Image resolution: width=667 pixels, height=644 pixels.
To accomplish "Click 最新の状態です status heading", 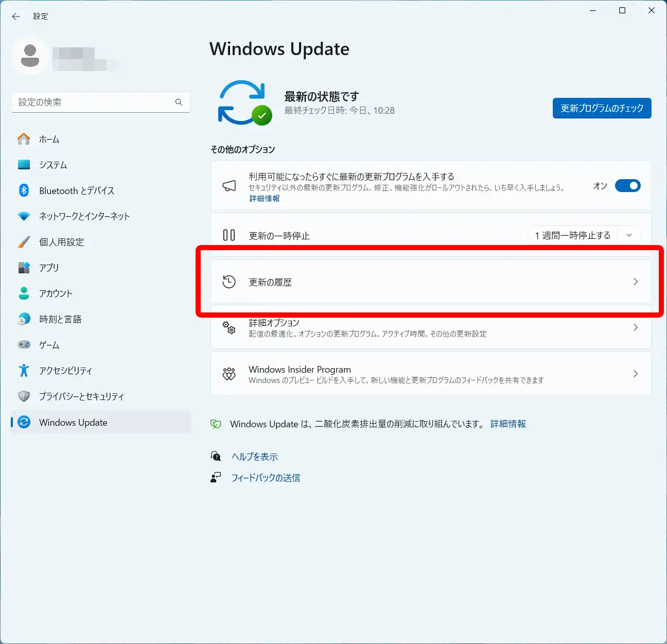I will tap(322, 96).
